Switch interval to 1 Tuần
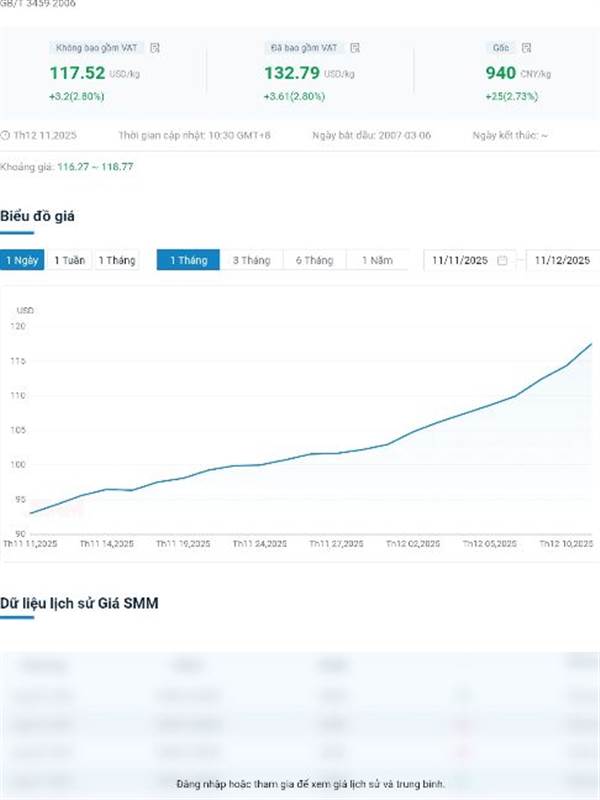This screenshot has width=600, height=800. click(x=69, y=260)
